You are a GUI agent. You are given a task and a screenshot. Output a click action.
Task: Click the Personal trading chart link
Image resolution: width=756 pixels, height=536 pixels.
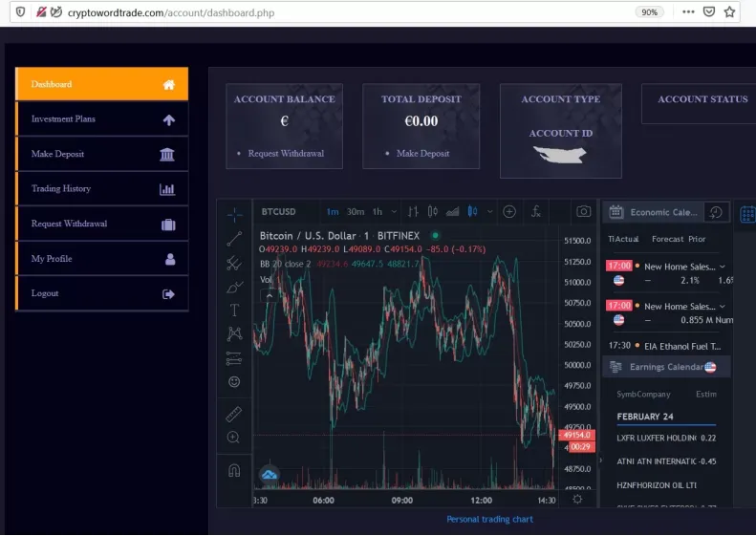[x=489, y=519]
